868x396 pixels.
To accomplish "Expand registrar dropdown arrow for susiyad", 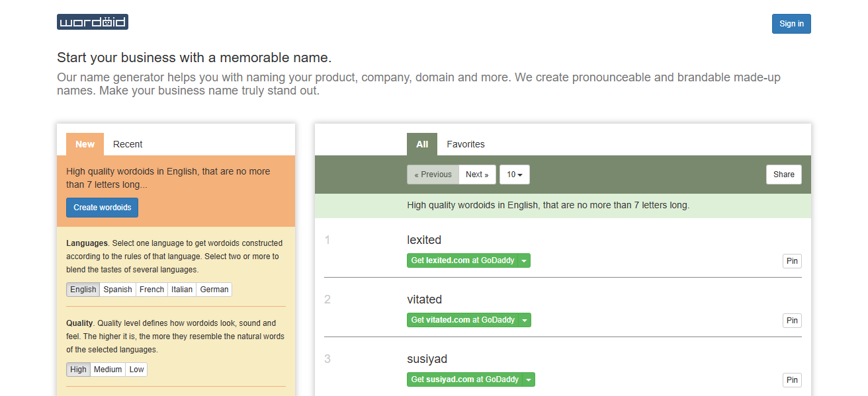I will click(529, 379).
